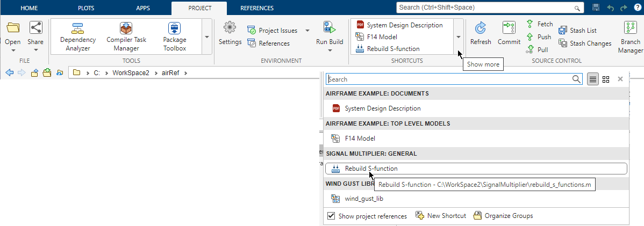The image size is (644, 226).
Task: Click the Refresh source control icon
Action: pyautogui.click(x=480, y=33)
